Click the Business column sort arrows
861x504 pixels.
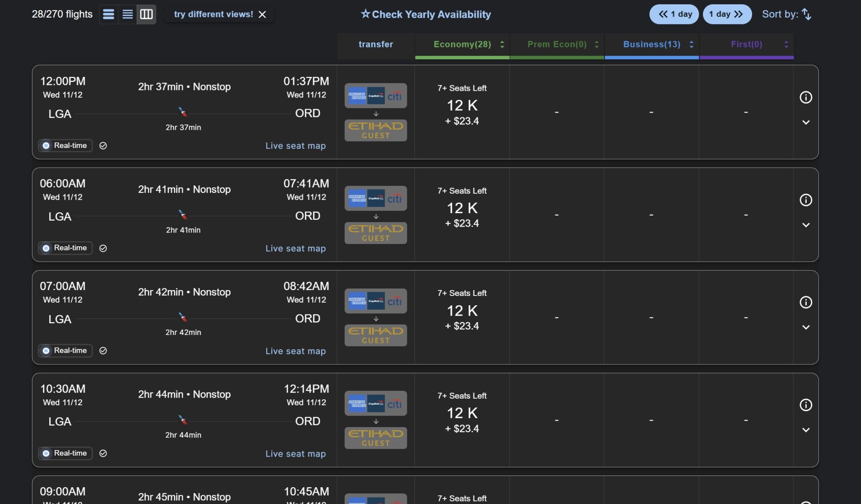(692, 45)
